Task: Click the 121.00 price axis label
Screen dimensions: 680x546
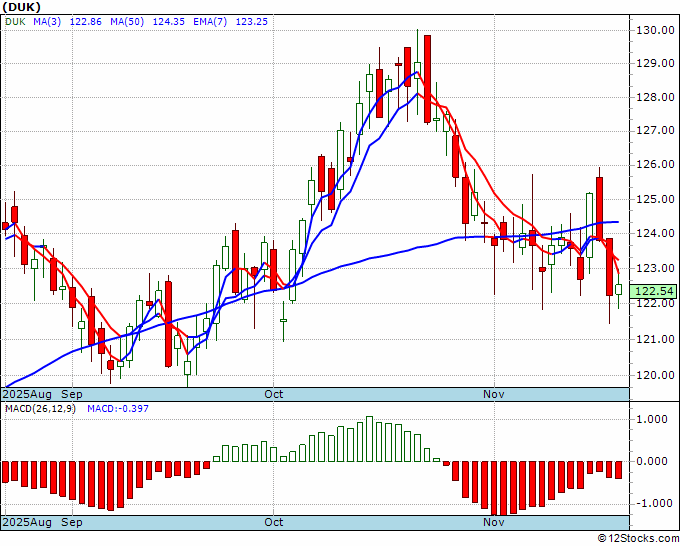Action: [655, 339]
